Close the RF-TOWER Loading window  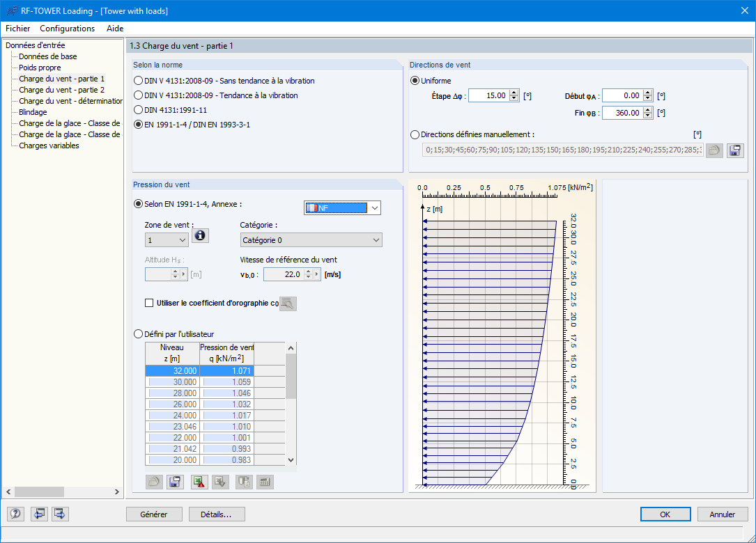[744, 10]
